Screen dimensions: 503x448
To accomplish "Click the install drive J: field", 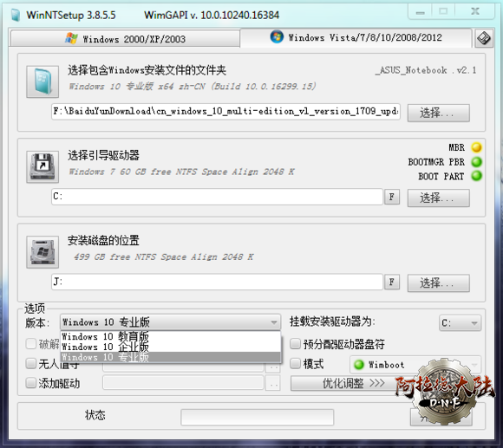I will coord(217,282).
